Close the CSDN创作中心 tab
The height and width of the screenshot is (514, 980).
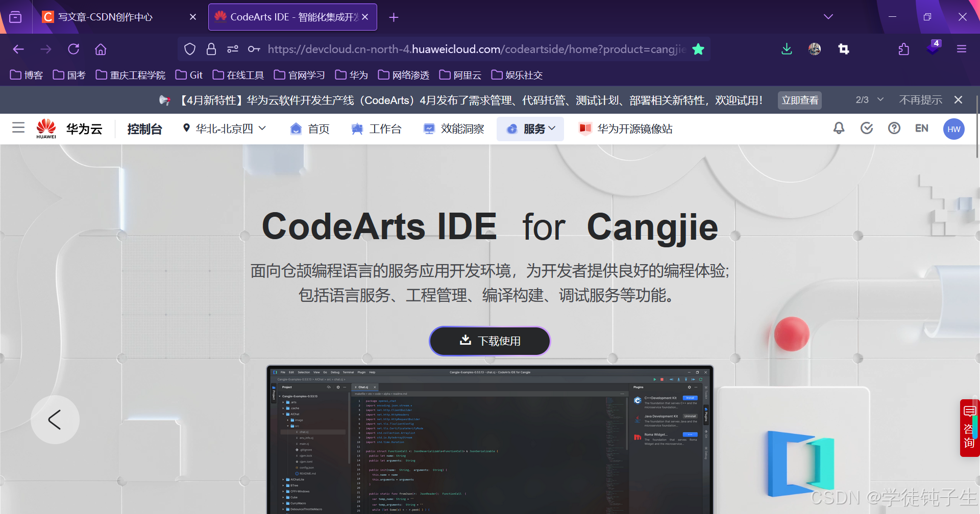(193, 17)
